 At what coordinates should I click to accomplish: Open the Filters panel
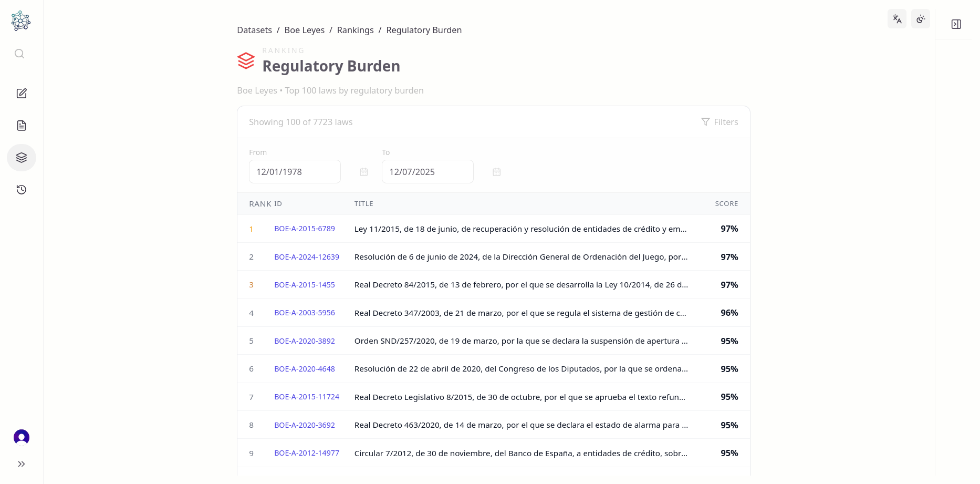[720, 121]
